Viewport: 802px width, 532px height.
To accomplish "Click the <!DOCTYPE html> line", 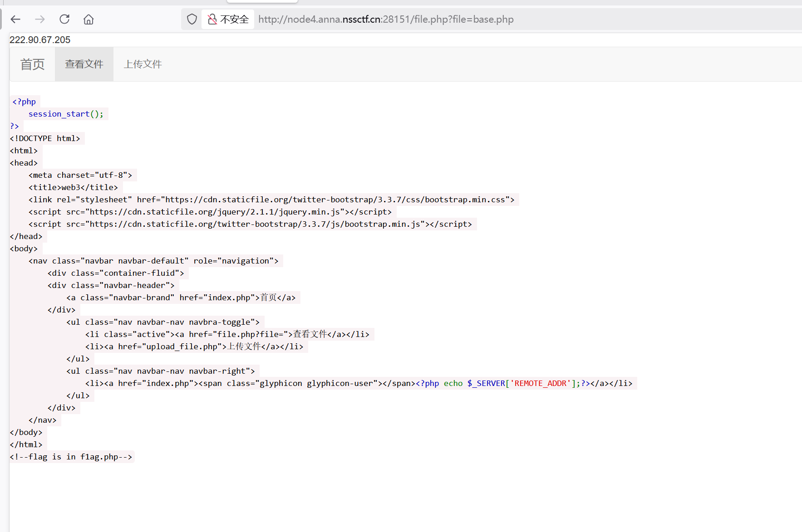I will point(45,138).
